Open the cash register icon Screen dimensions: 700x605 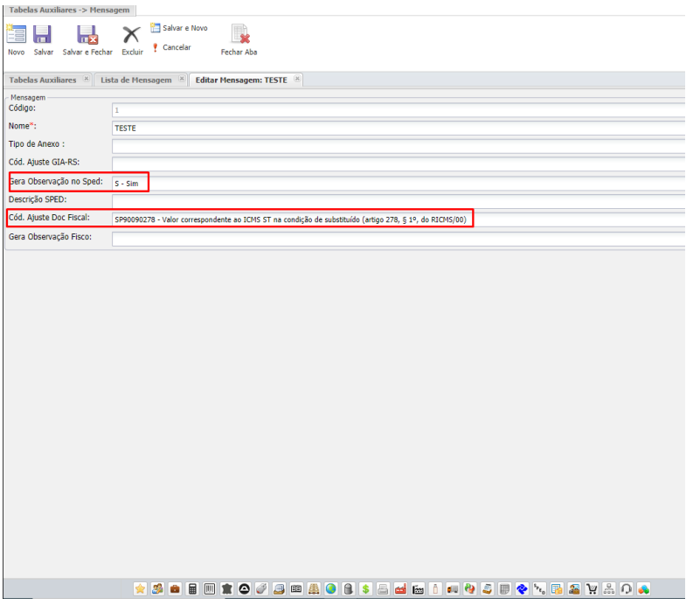click(x=487, y=589)
